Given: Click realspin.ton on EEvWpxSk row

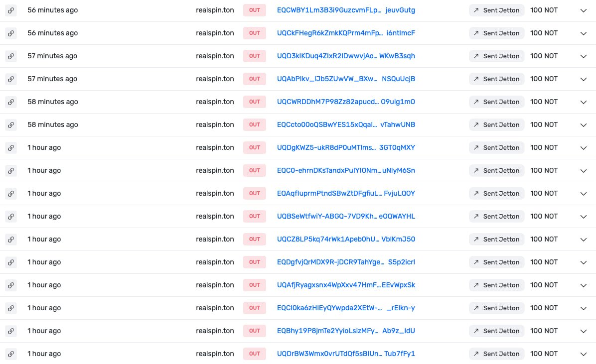Looking at the screenshot, I should pos(215,285).
